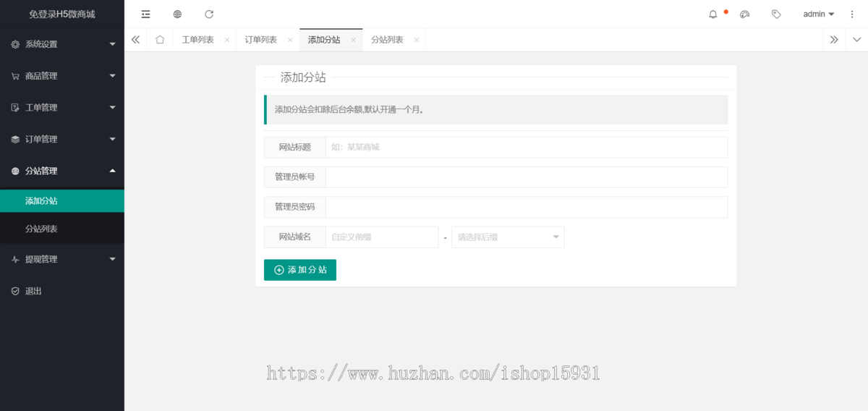Click the 提现管理 pulse icon
This screenshot has width=868, height=411.
(x=15, y=259)
